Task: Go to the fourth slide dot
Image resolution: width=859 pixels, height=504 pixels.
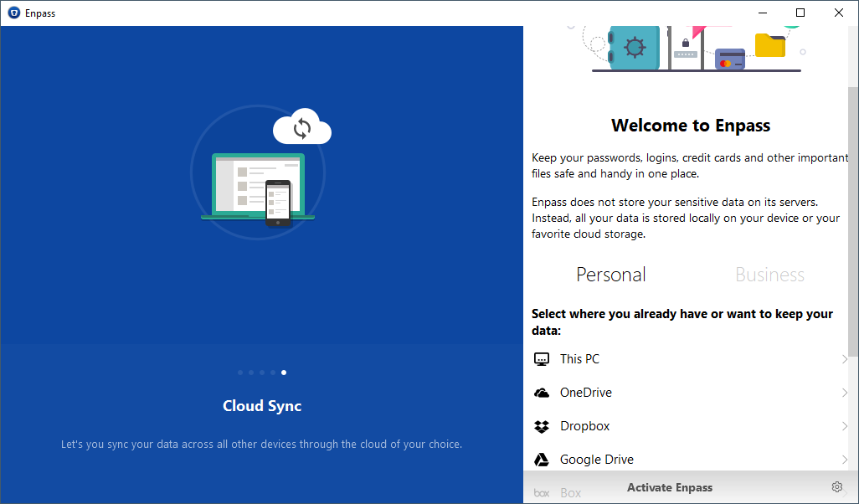Action: coord(273,373)
